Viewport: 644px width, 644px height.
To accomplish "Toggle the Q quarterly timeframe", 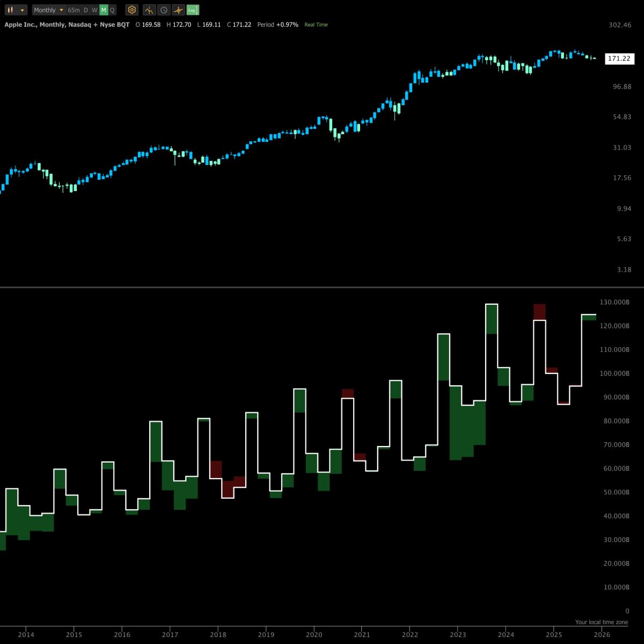I will coord(112,10).
